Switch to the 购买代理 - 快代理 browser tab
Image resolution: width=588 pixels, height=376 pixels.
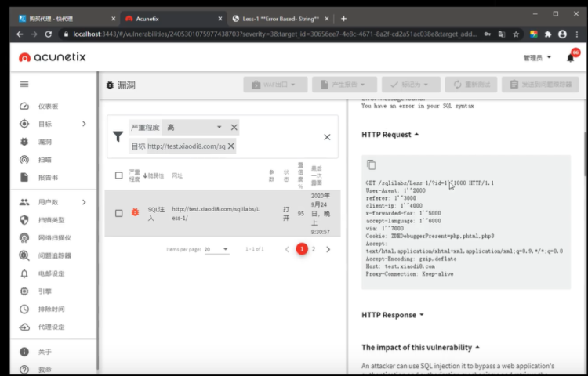[66, 19]
